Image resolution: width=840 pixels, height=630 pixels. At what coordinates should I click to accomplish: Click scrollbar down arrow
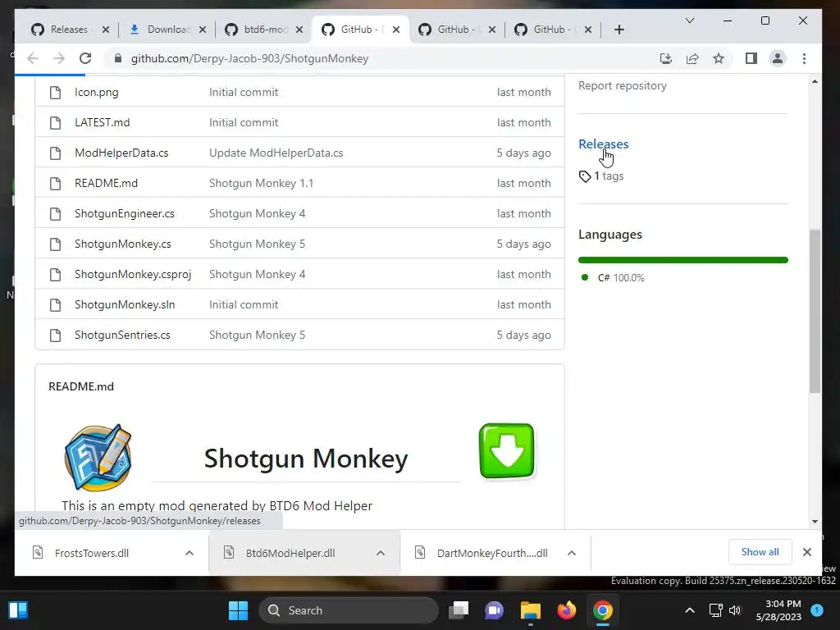click(815, 521)
